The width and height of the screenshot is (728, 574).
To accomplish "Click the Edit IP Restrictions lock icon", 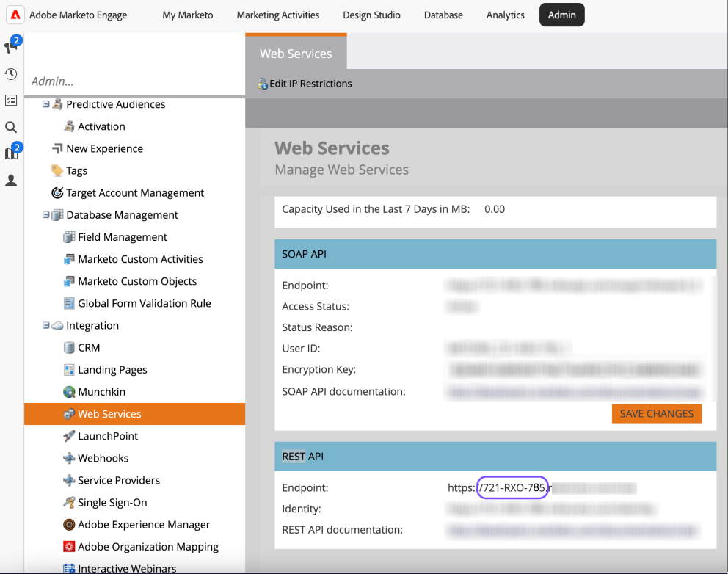I will point(263,84).
